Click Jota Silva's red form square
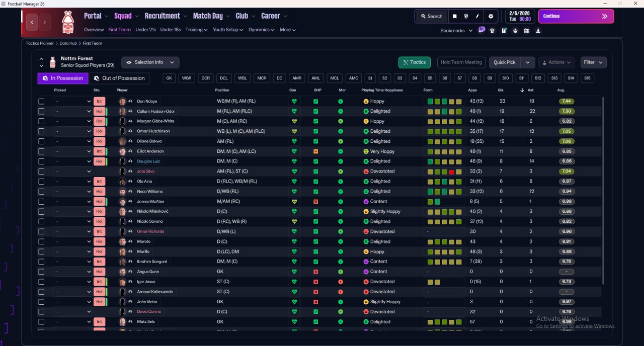This screenshot has height=346, width=644. pyautogui.click(x=452, y=171)
